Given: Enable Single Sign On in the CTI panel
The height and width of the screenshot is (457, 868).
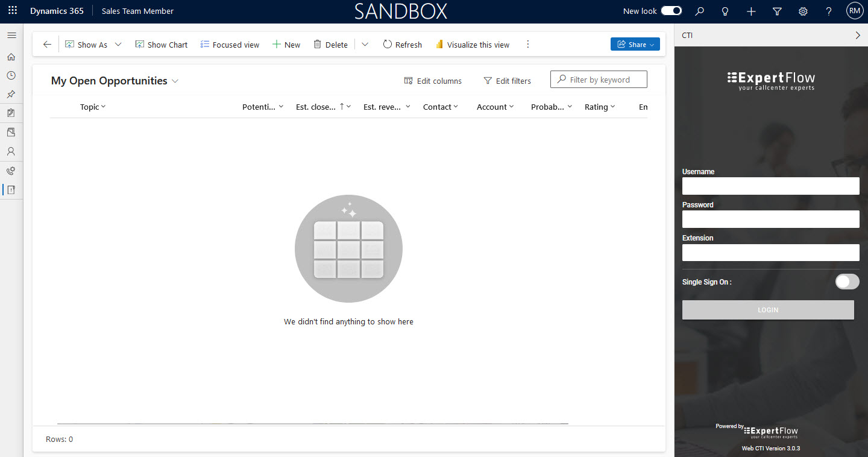Looking at the screenshot, I should pyautogui.click(x=847, y=282).
